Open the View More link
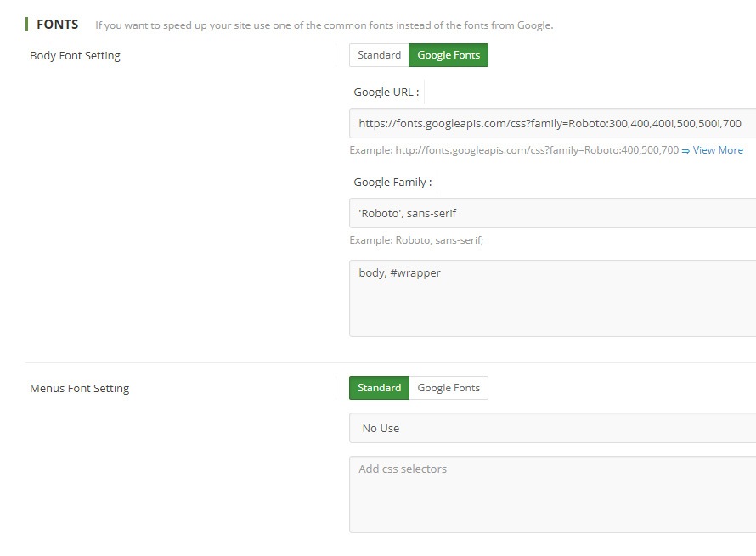This screenshot has width=756, height=556. pos(718,150)
